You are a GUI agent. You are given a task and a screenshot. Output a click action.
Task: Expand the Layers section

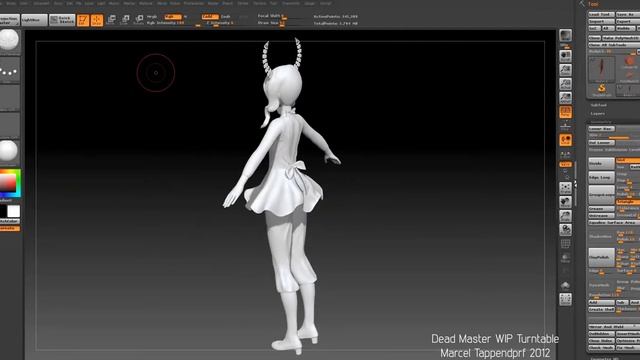pyautogui.click(x=598, y=113)
